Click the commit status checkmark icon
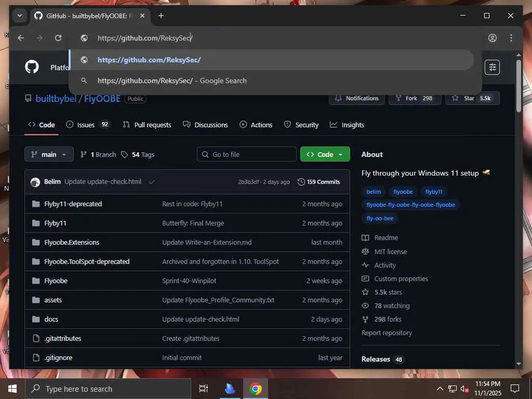This screenshot has height=399, width=532. click(152, 182)
